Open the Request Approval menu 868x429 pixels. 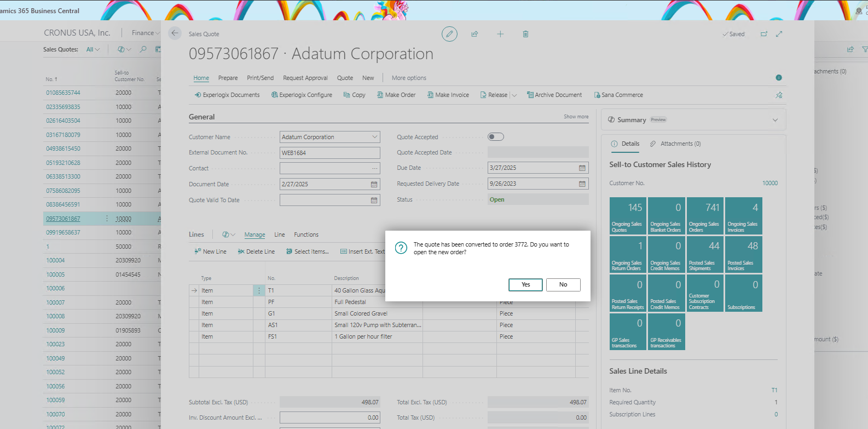pos(305,78)
